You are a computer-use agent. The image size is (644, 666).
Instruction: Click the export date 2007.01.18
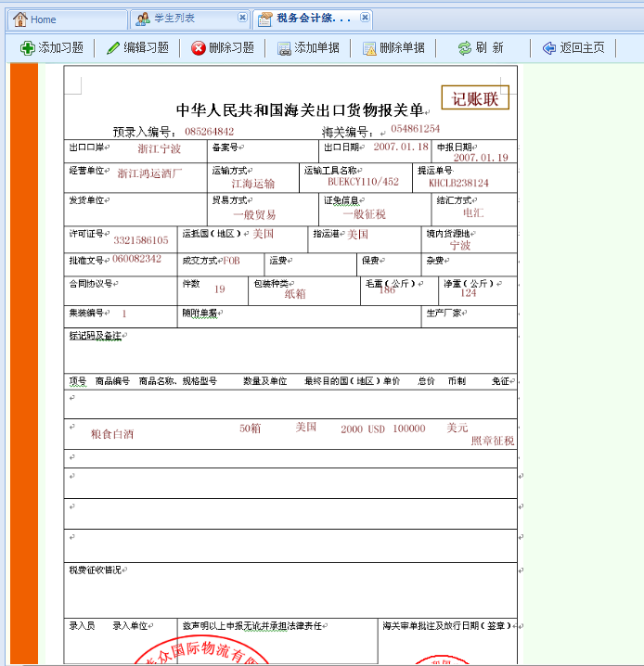coord(401,147)
